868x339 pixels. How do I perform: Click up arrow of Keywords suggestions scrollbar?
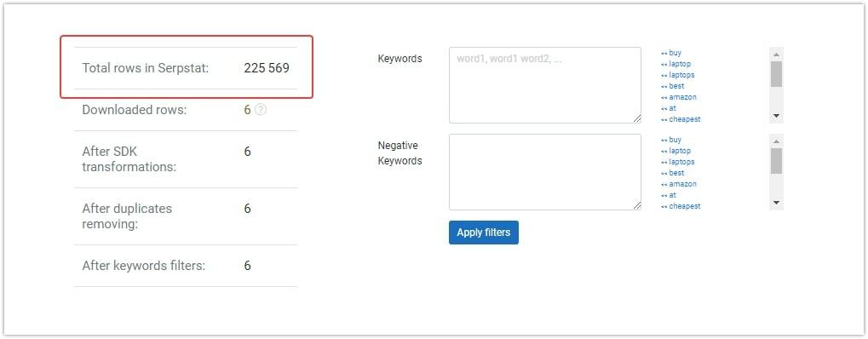tap(776, 54)
